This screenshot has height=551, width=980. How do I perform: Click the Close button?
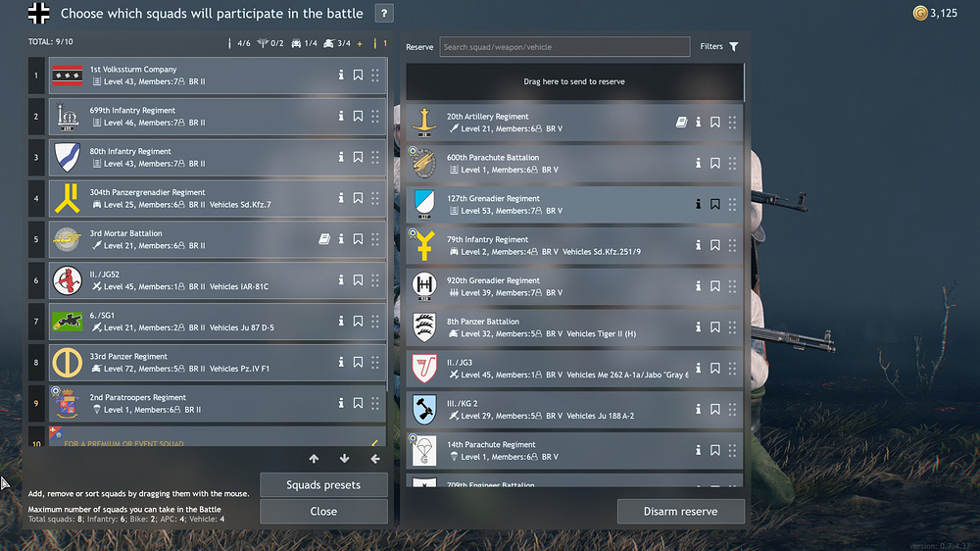click(323, 511)
